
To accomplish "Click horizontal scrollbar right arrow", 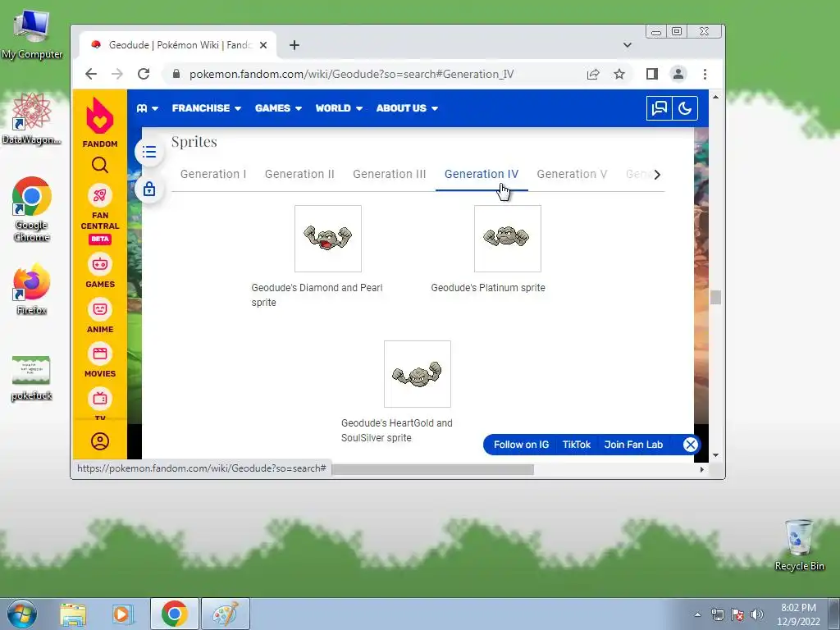I will tap(702, 469).
